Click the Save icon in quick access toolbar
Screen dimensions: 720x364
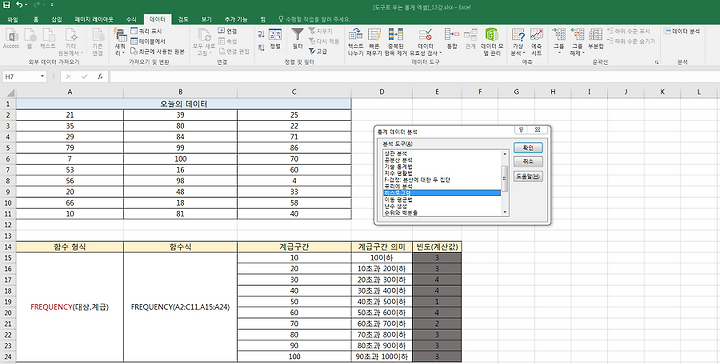click(x=6, y=5)
